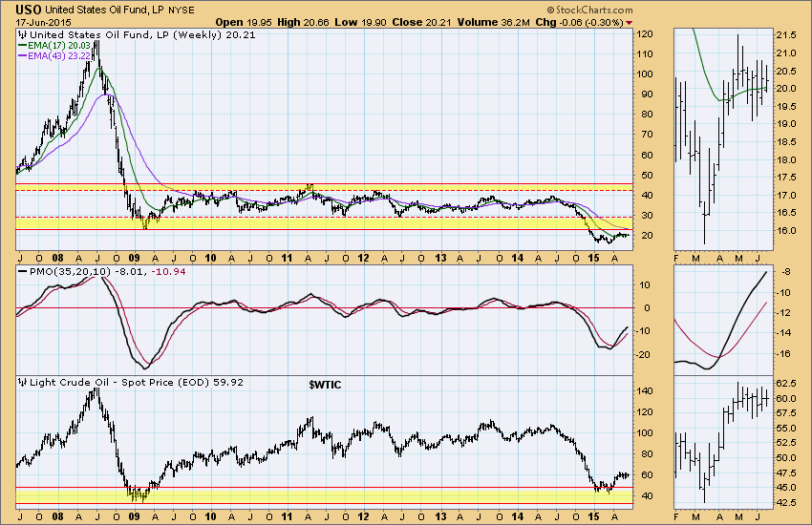
Task: Click year 09 on the axis below $WTIC chart
Action: [134, 516]
